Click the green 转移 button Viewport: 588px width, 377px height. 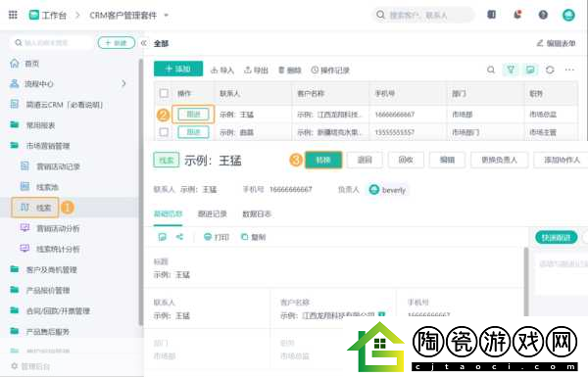pos(323,160)
